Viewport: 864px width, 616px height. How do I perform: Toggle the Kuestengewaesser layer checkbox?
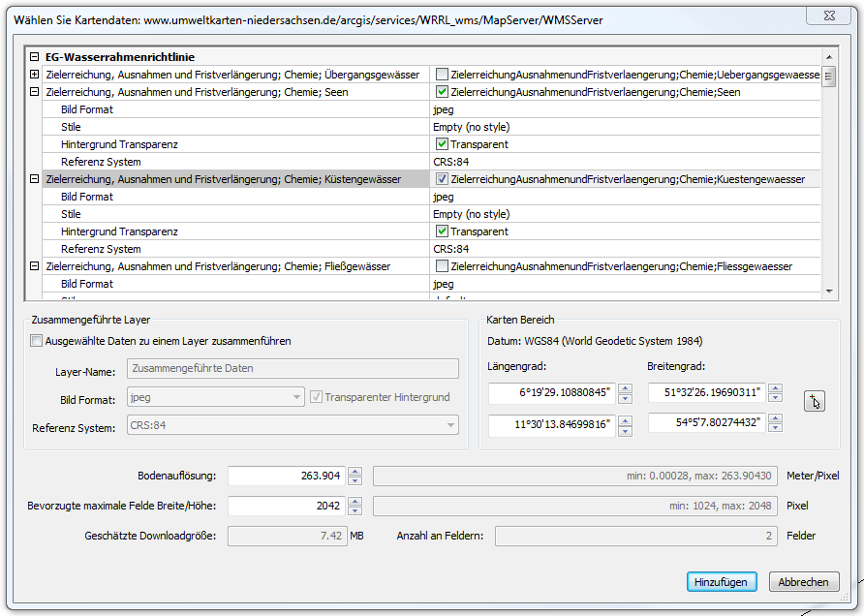pos(442,179)
